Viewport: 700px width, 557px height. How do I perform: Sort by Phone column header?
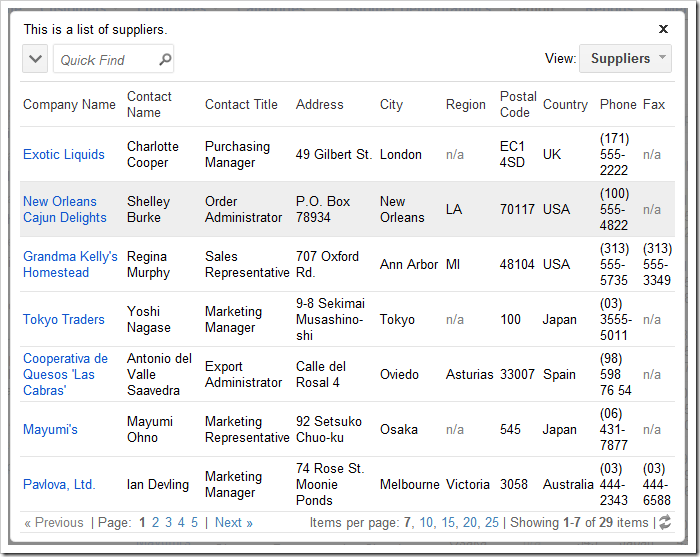(618, 104)
